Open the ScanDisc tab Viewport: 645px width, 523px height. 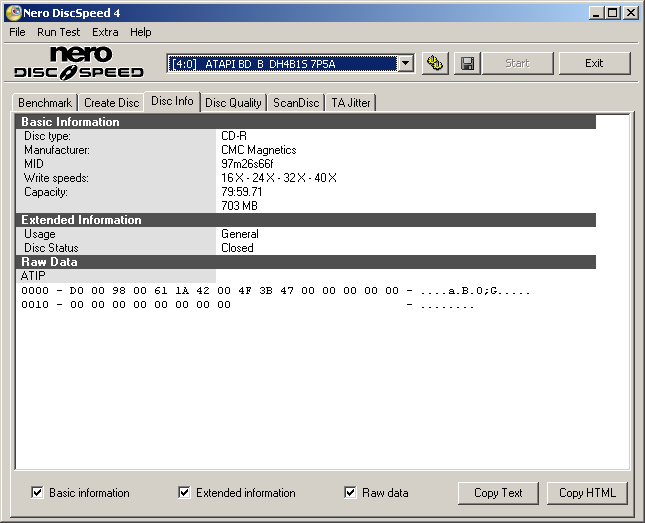tap(296, 102)
